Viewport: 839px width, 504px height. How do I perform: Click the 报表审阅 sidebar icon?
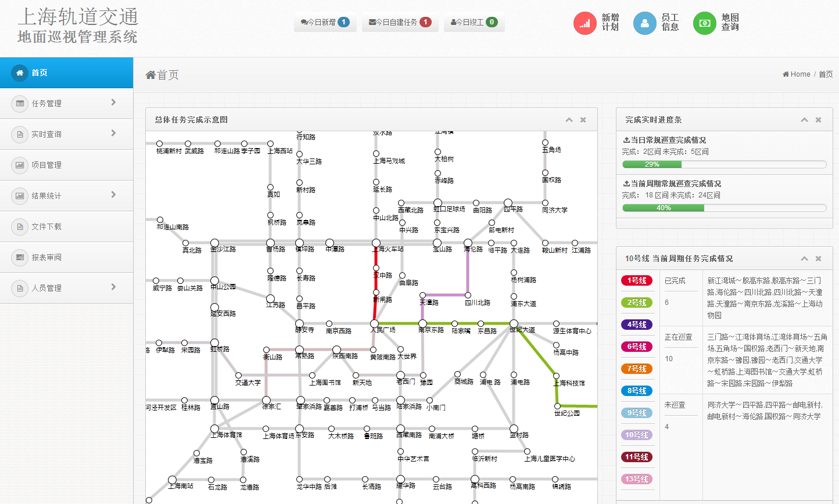click(20, 257)
